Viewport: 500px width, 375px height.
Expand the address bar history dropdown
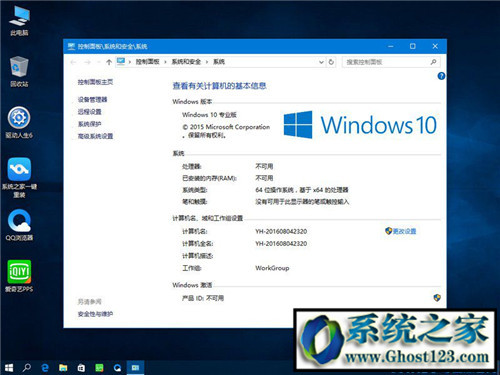click(321, 62)
